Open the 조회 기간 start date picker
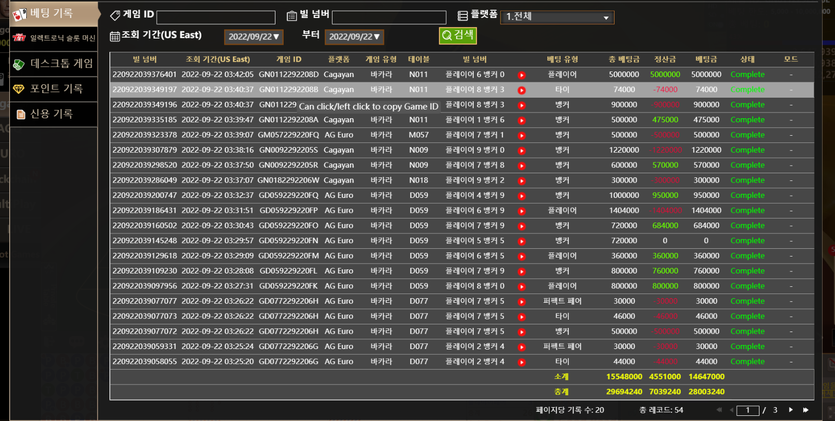The width and height of the screenshot is (835, 421). point(253,37)
